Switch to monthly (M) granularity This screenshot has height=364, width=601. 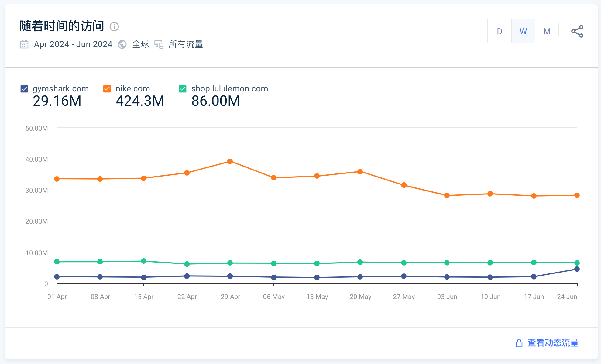547,31
